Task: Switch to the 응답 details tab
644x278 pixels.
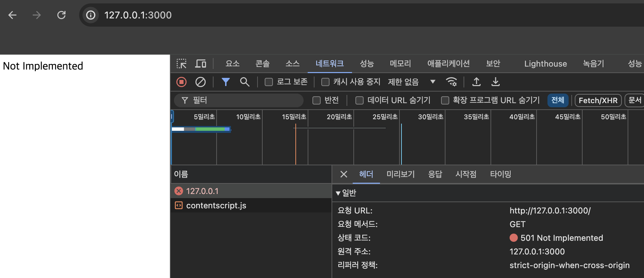Action: click(435, 175)
